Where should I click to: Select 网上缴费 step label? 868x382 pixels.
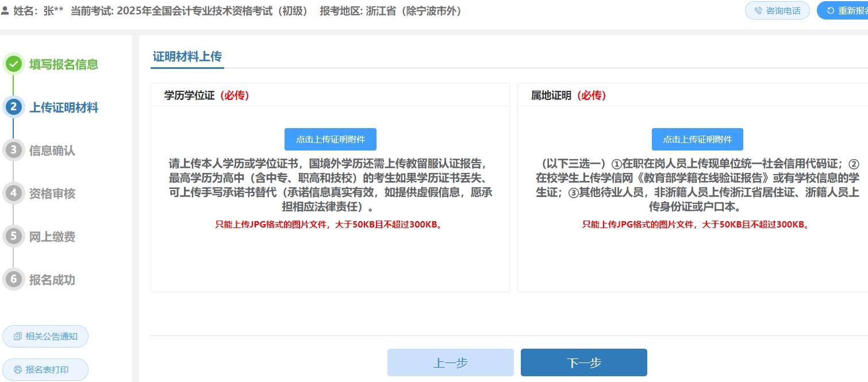(x=52, y=237)
